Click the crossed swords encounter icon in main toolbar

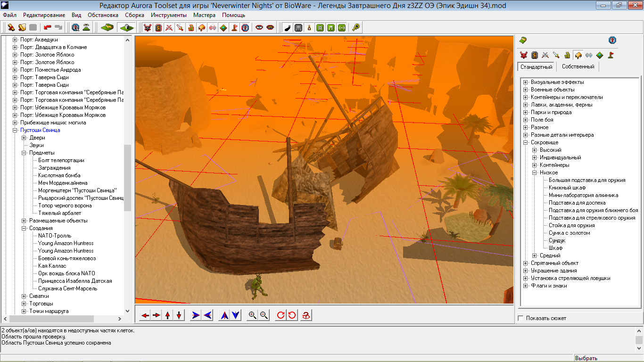coord(169,28)
